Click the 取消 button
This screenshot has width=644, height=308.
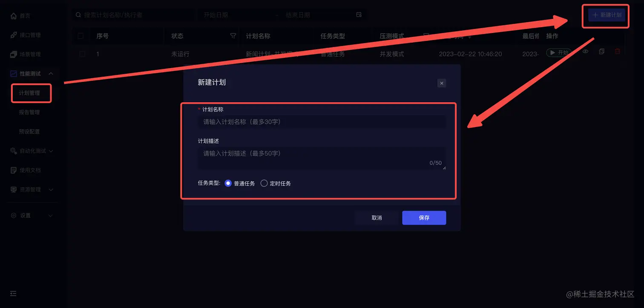(x=377, y=218)
